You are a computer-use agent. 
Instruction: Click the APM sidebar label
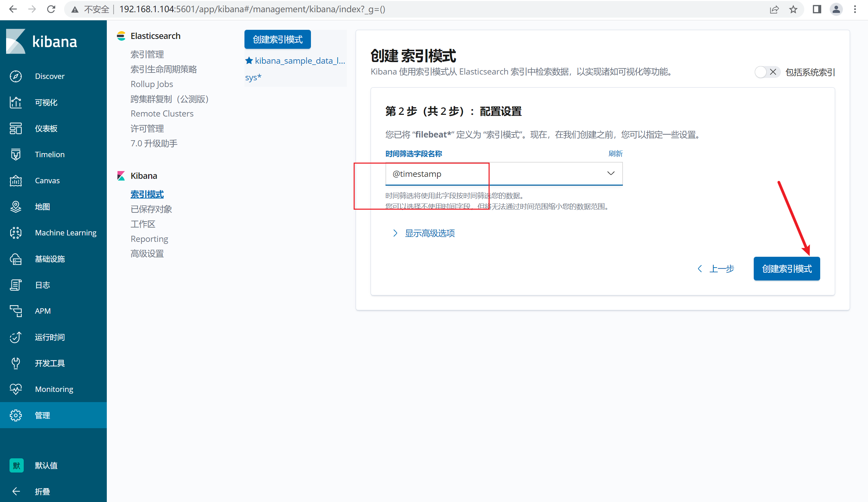coord(43,311)
